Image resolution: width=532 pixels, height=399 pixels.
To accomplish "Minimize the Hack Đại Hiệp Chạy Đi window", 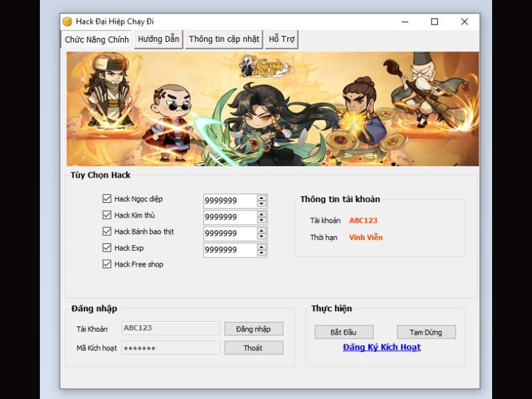I will 405,22.
